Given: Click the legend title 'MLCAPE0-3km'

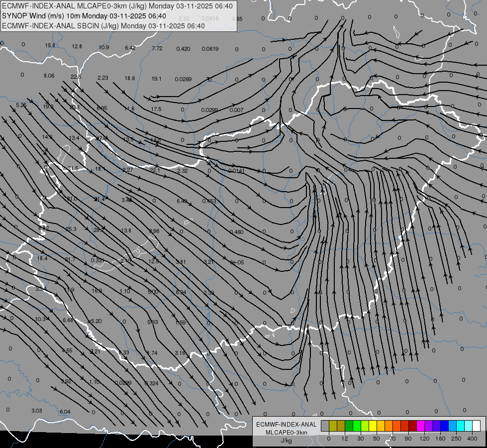Looking at the screenshot, I should pyautogui.click(x=287, y=433).
